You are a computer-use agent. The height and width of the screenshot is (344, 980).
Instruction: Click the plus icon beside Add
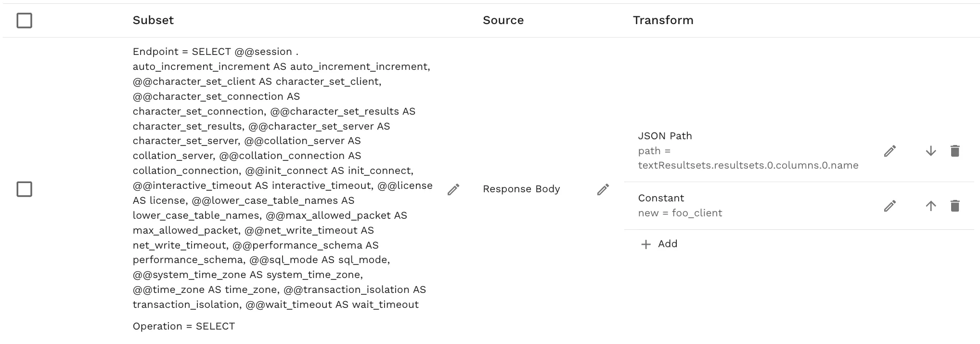click(x=645, y=244)
